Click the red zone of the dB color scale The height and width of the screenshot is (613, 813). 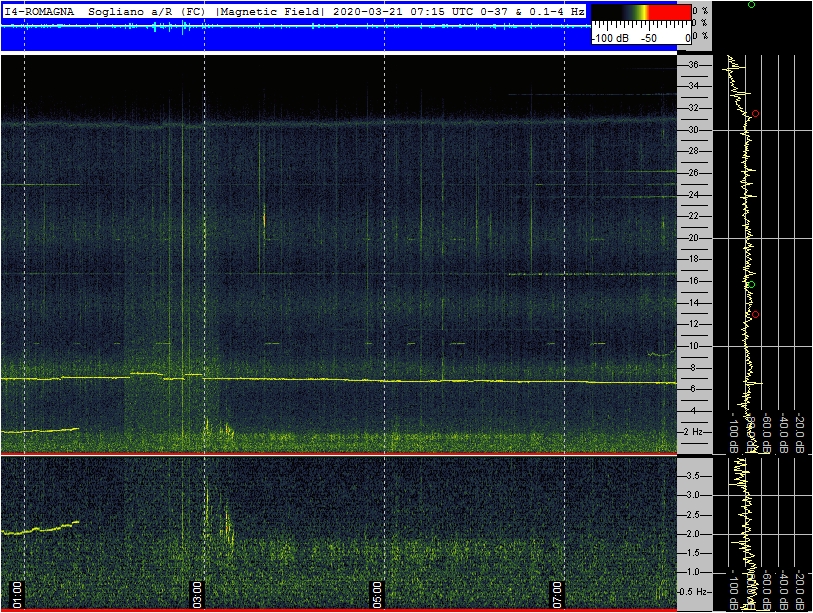[670, 12]
